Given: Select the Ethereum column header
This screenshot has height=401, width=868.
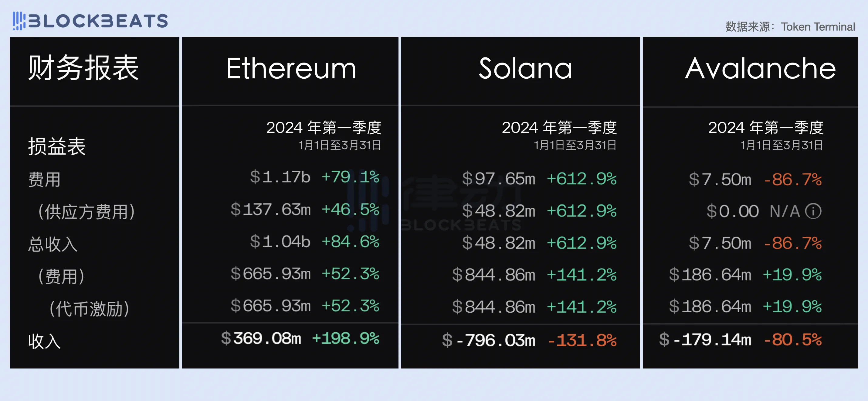Looking at the screenshot, I should point(291,69).
